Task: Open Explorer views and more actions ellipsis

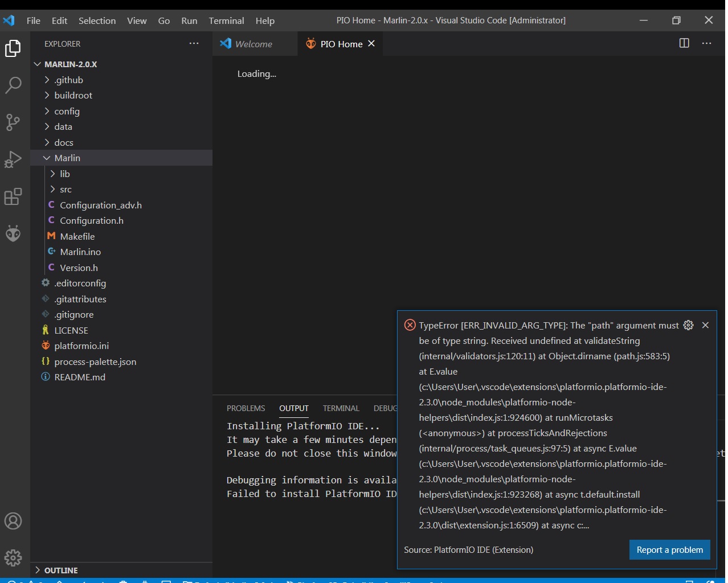Action: [194, 43]
